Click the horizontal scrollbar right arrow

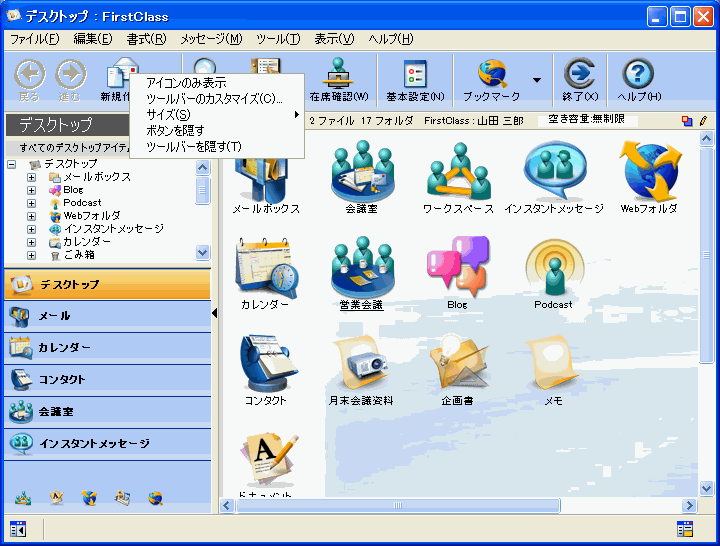point(689,505)
